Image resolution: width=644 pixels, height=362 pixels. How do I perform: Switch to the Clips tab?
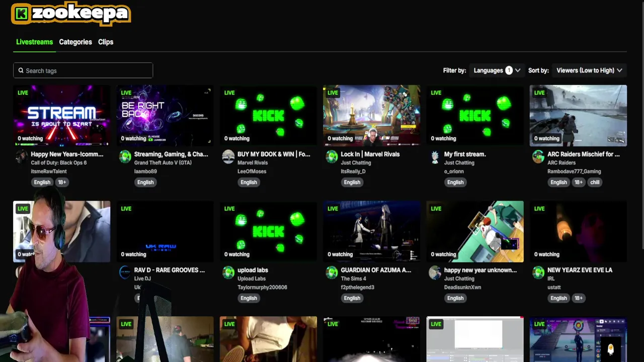pyautogui.click(x=106, y=42)
